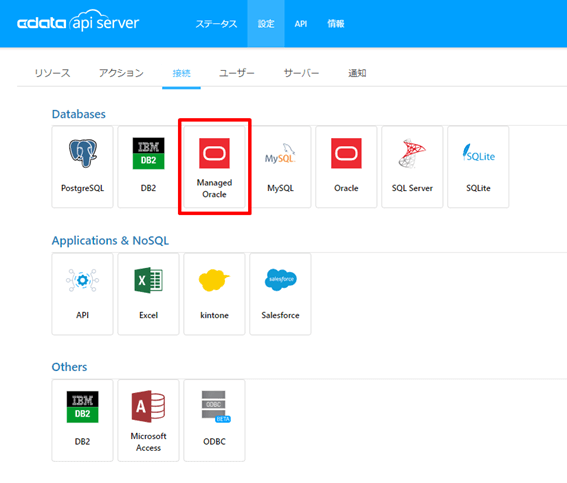Click the PostgreSQL label text
567x483 pixels.
pyautogui.click(x=82, y=188)
